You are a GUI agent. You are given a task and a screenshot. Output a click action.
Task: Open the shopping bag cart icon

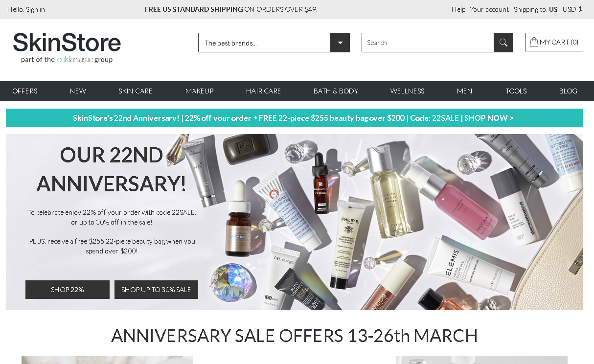[534, 42]
